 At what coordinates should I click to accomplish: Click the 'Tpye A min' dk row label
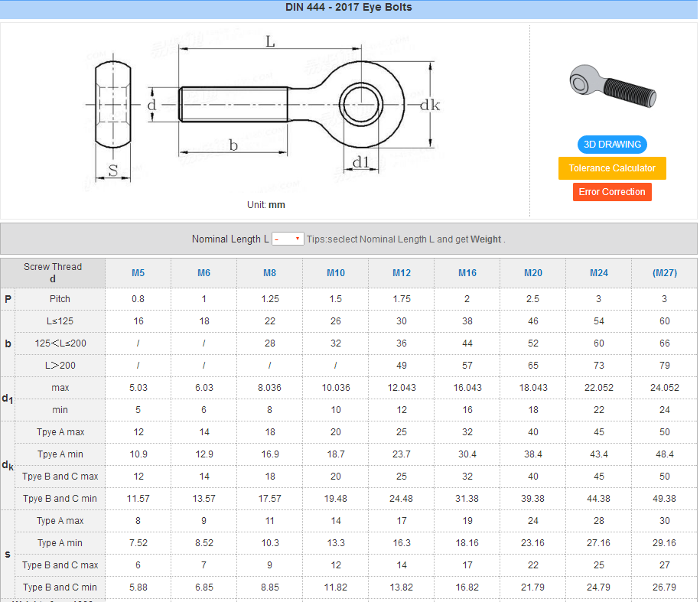[x=60, y=454]
